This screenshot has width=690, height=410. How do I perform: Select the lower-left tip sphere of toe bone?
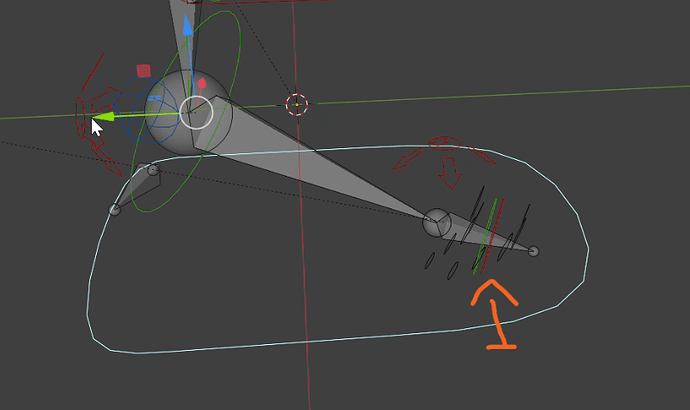pos(114,209)
